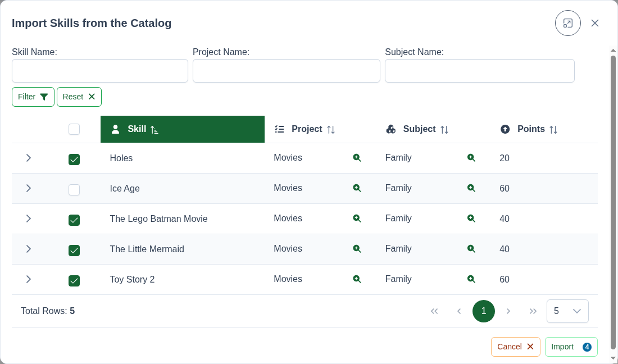This screenshot has width=618, height=364.
Task: Click the Subject Name input field
Action: click(480, 71)
